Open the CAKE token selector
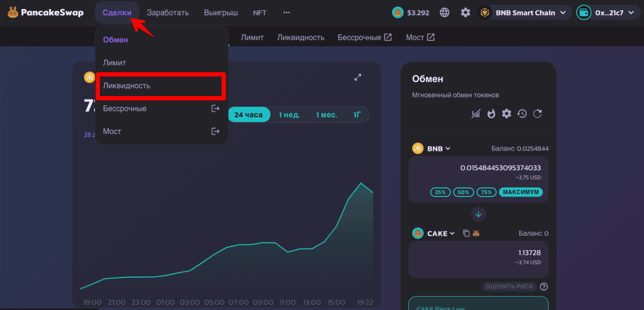 click(x=441, y=233)
